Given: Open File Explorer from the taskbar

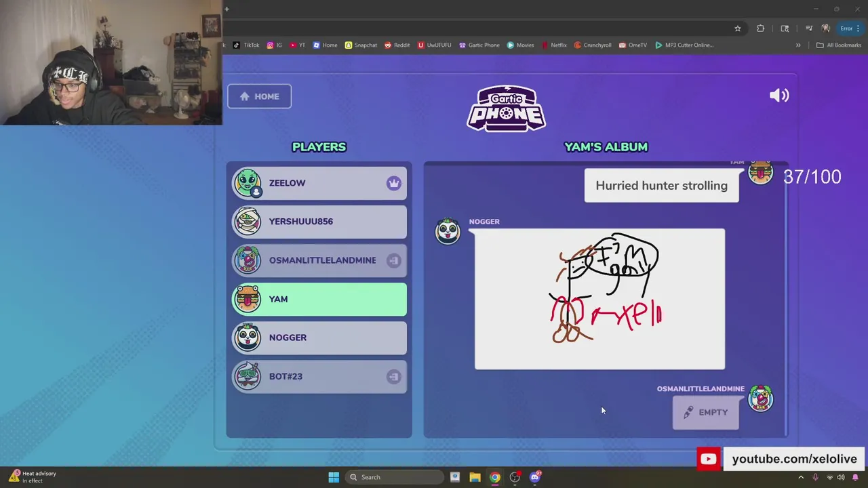Looking at the screenshot, I should (475, 477).
